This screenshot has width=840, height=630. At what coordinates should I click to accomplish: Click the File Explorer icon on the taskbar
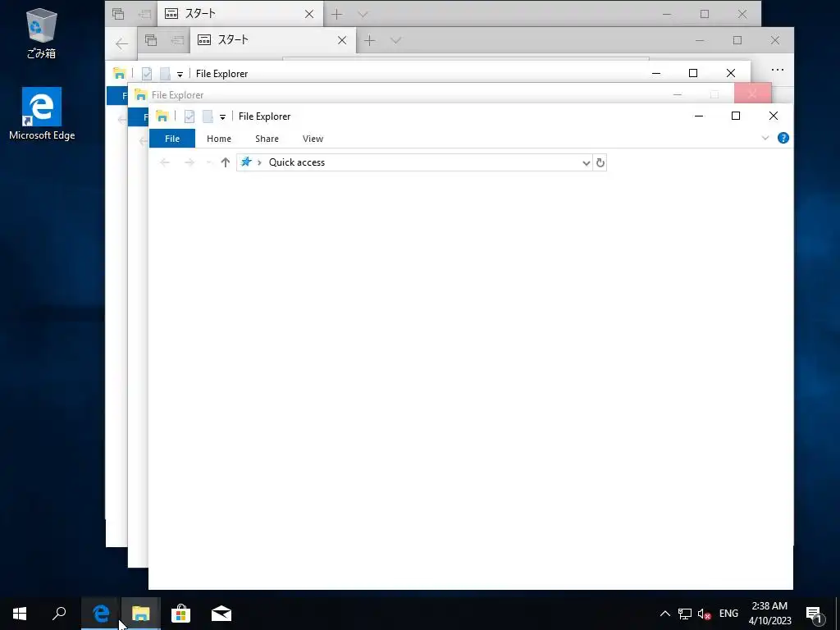click(140, 614)
